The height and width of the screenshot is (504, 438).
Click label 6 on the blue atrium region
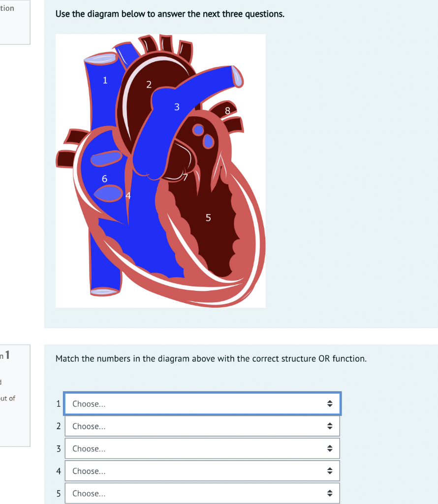click(x=104, y=179)
